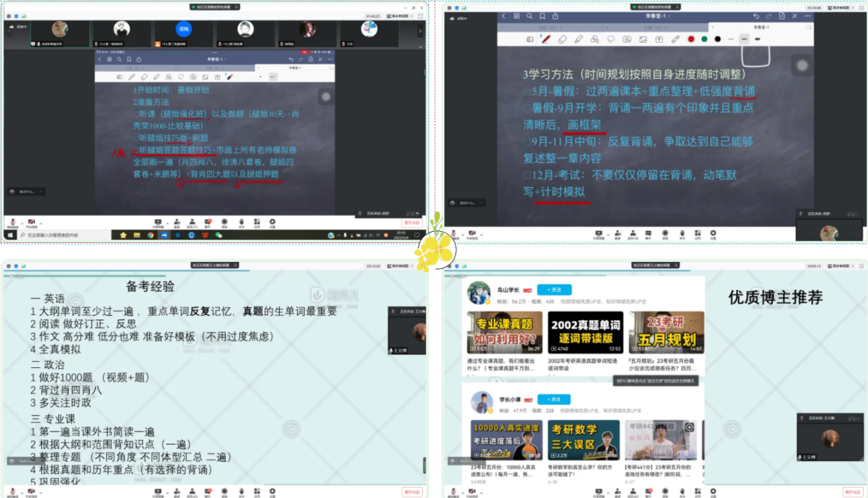Pick the text box tool in the top-right notes toolbar
Screen dimensions: 868x498
[659, 39]
